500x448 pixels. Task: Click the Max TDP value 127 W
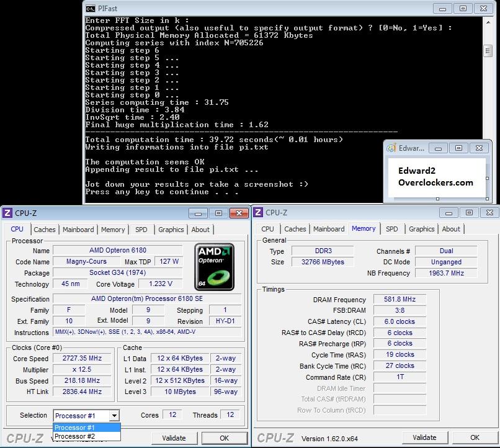[169, 261]
